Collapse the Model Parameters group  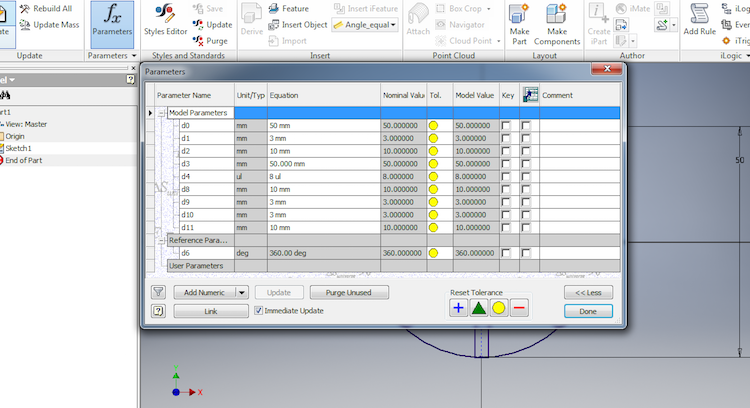[x=162, y=113]
